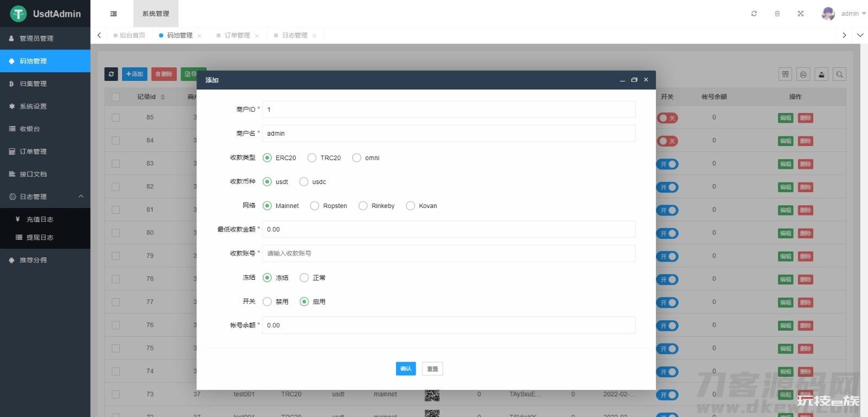Click the UsdtAdmin logo icon
The image size is (868, 417).
(x=18, y=14)
